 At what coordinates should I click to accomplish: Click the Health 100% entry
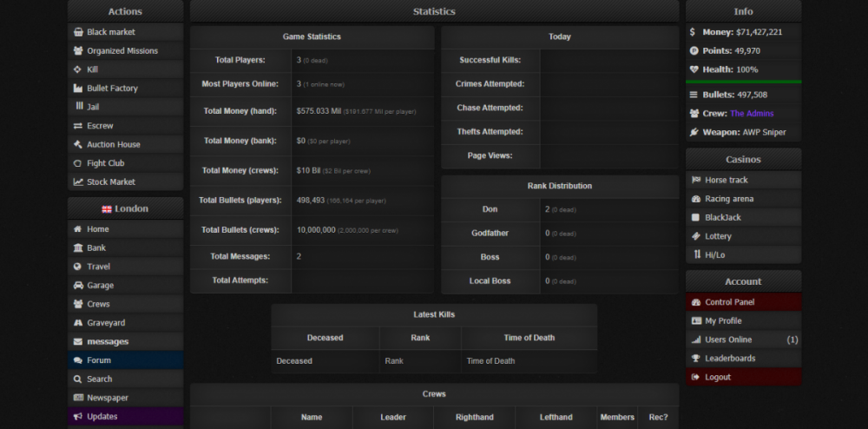click(744, 69)
